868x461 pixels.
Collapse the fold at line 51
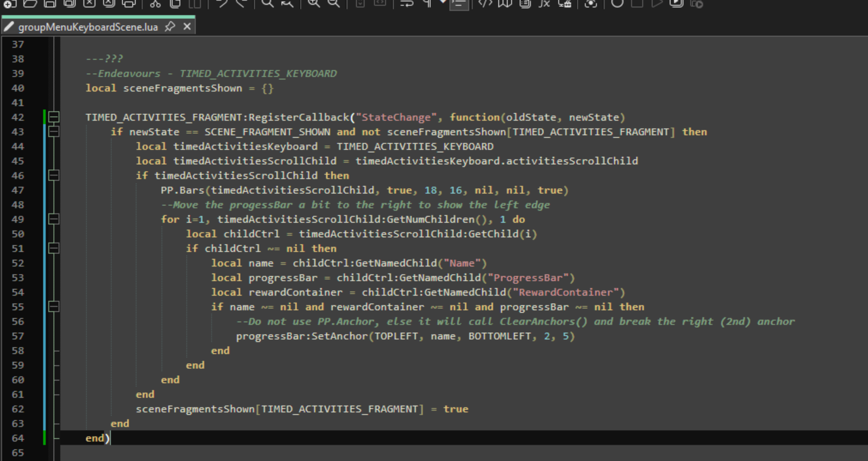tap(54, 248)
